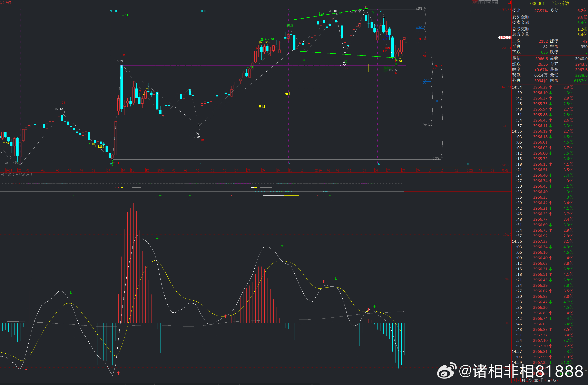Toggle the 复权 adjustment button
The width and height of the screenshot is (588, 385).
(475, 2)
